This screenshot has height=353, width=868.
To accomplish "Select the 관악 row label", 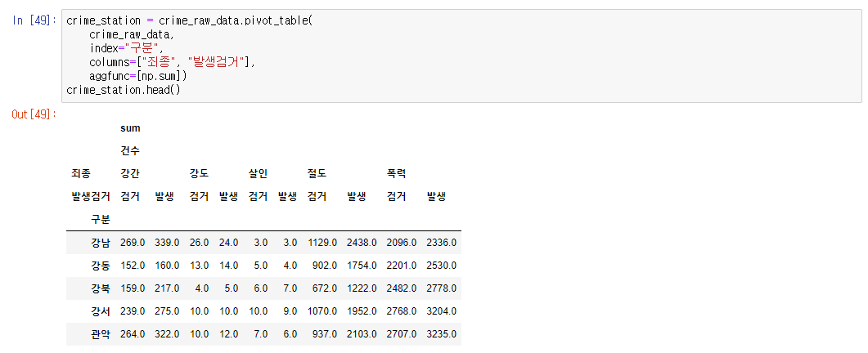I will [x=101, y=334].
